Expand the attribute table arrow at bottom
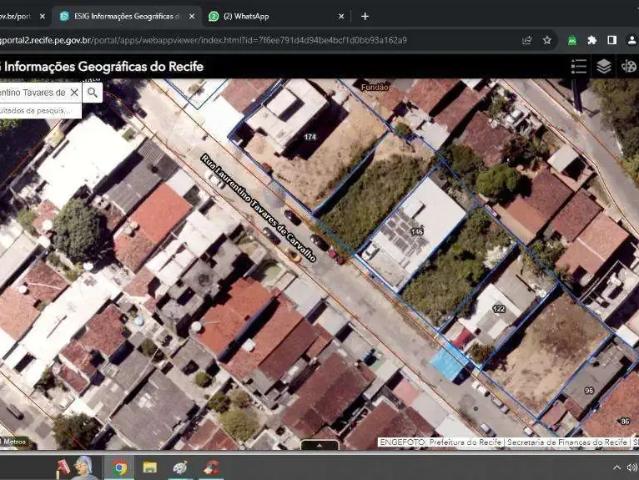This screenshot has height=480, width=639. click(320, 445)
